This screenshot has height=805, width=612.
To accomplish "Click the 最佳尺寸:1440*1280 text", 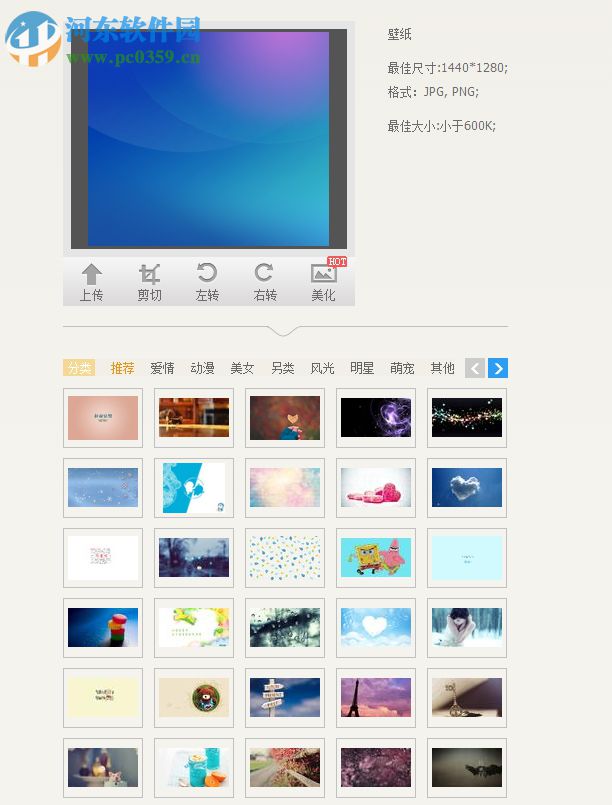I will pyautogui.click(x=447, y=68).
